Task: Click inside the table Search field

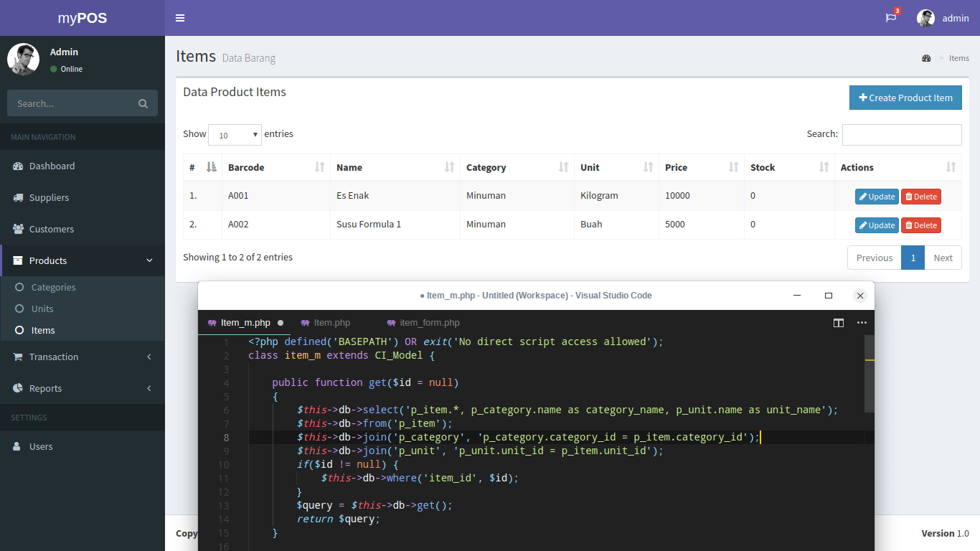Action: 902,134
